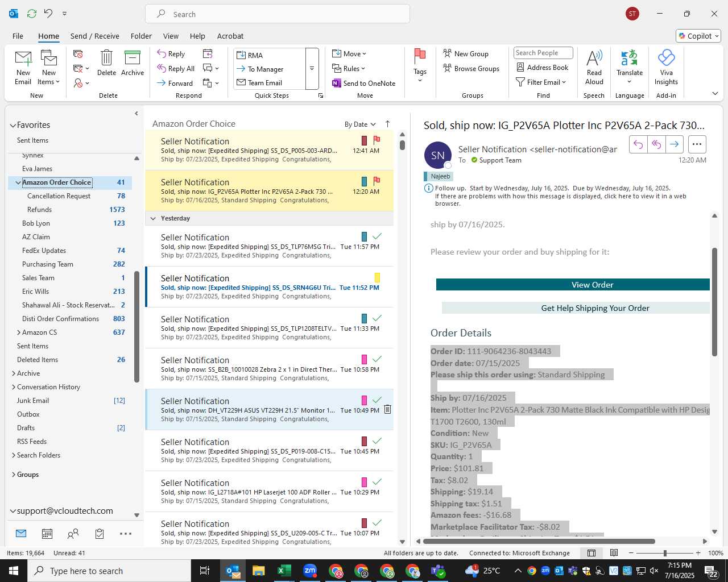Click the Send/Receive sync icon in title bar
Viewport: 728px width, 582px height.
pyautogui.click(x=32, y=13)
